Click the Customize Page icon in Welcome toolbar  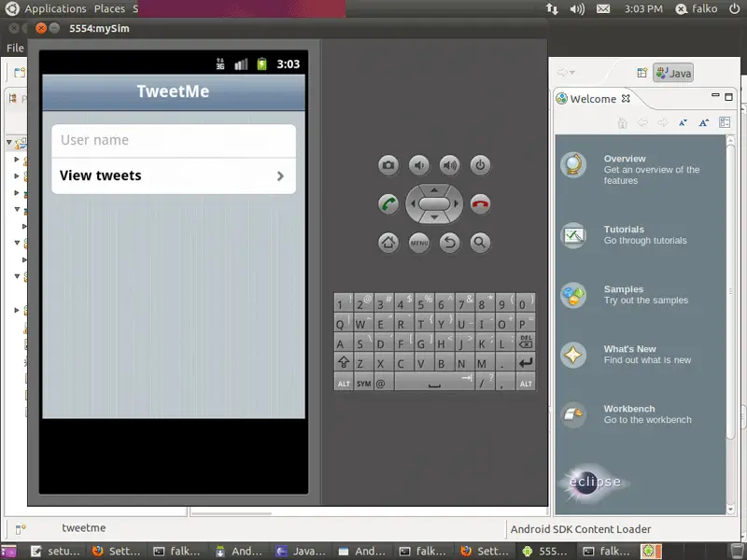(x=725, y=122)
